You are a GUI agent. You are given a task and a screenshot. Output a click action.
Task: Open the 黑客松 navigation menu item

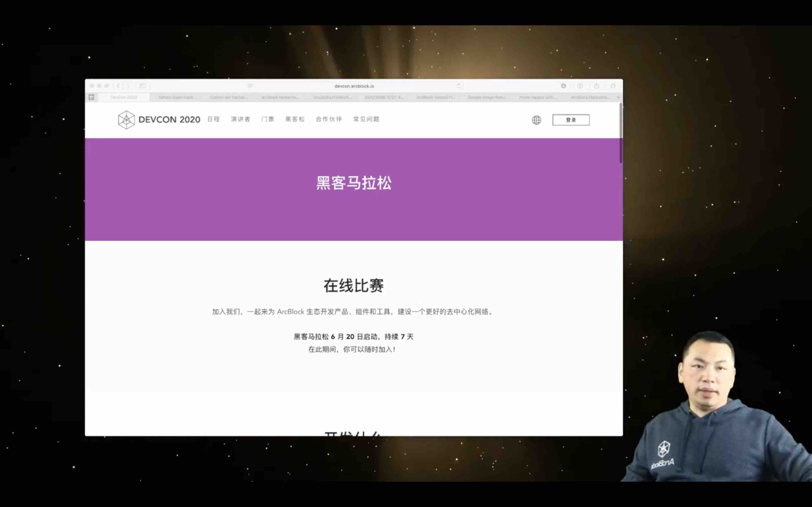pos(295,119)
